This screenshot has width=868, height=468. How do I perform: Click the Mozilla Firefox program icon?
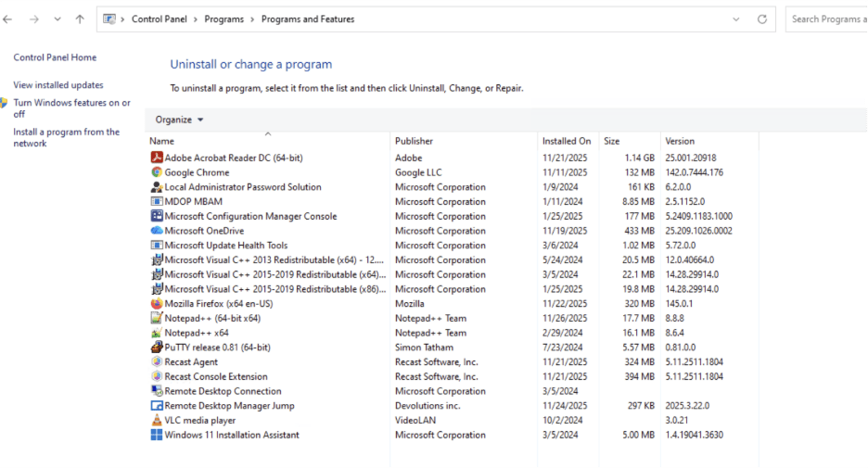157,304
